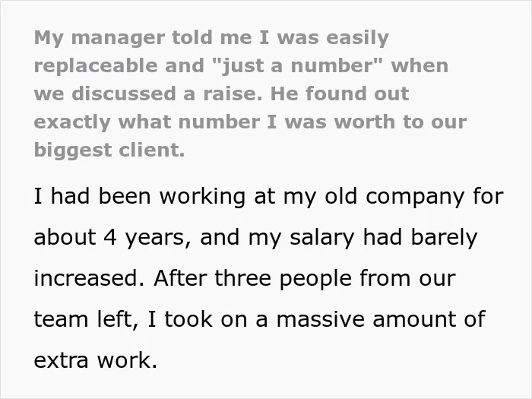
Task: Click the words "massive amount of"
Action: coord(381,320)
